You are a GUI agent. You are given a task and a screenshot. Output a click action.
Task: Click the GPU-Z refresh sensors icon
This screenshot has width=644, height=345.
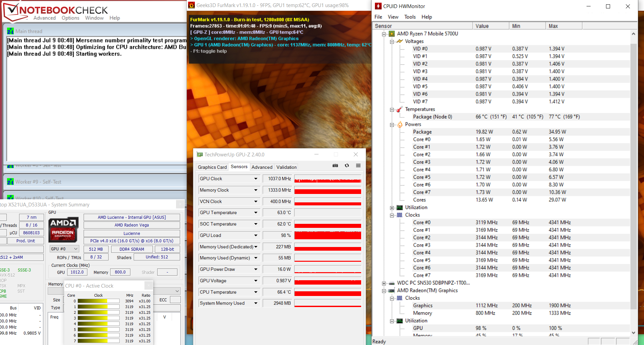click(x=347, y=165)
